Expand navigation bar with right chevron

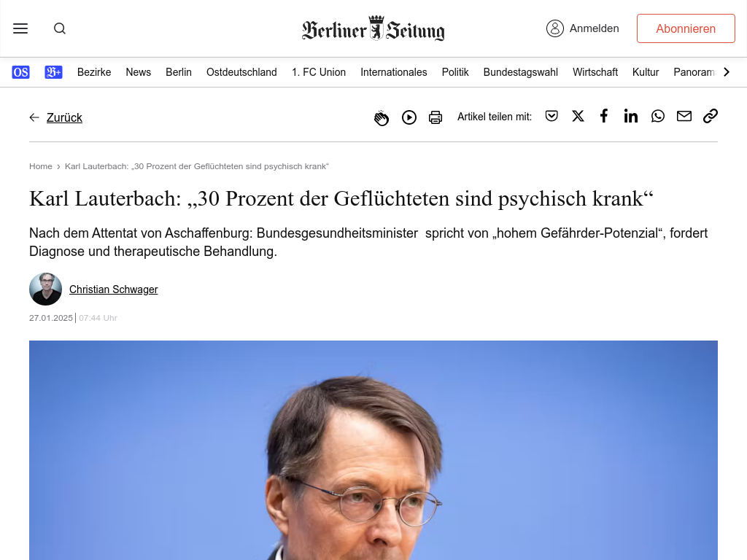(727, 72)
